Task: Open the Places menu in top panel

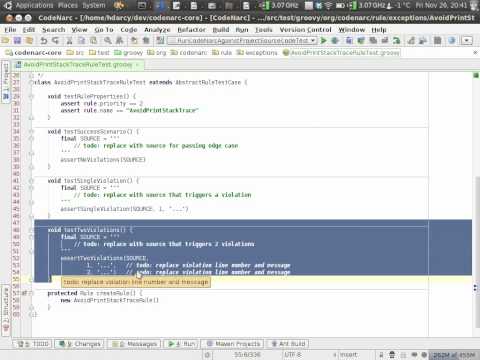Action: (x=68, y=5)
